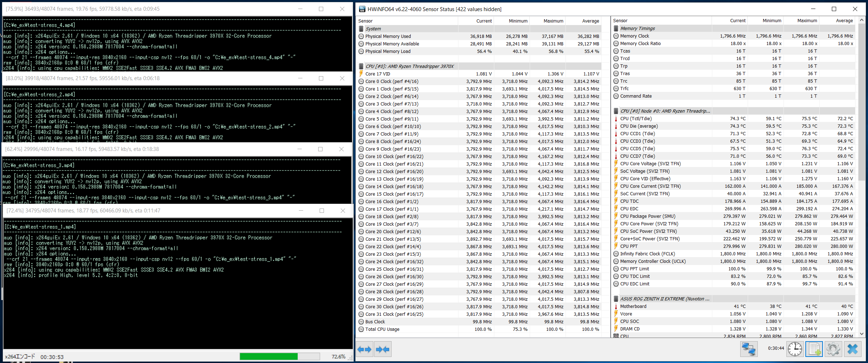Open the remote network monitoring icon
Screen dimensions: 868x363
point(748,349)
